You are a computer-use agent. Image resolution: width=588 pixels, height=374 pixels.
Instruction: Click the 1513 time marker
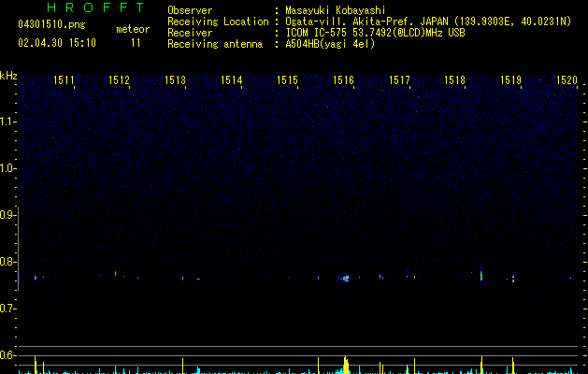pos(175,80)
